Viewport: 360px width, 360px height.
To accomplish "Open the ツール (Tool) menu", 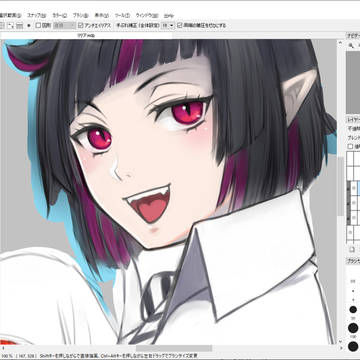I will [x=122, y=15].
